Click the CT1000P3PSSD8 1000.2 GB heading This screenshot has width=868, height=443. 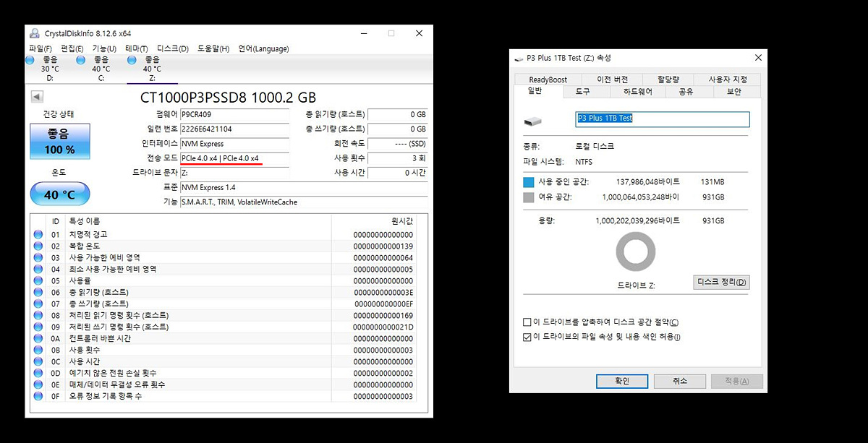[228, 98]
